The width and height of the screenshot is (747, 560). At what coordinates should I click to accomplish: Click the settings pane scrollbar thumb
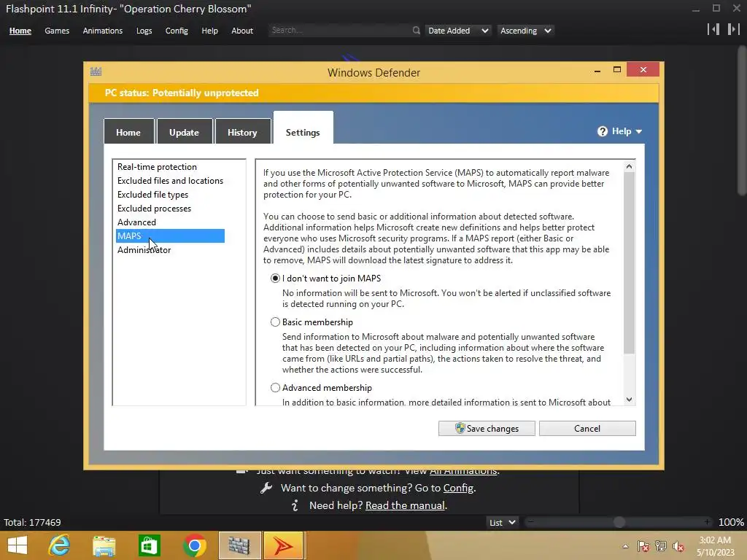coord(629,262)
